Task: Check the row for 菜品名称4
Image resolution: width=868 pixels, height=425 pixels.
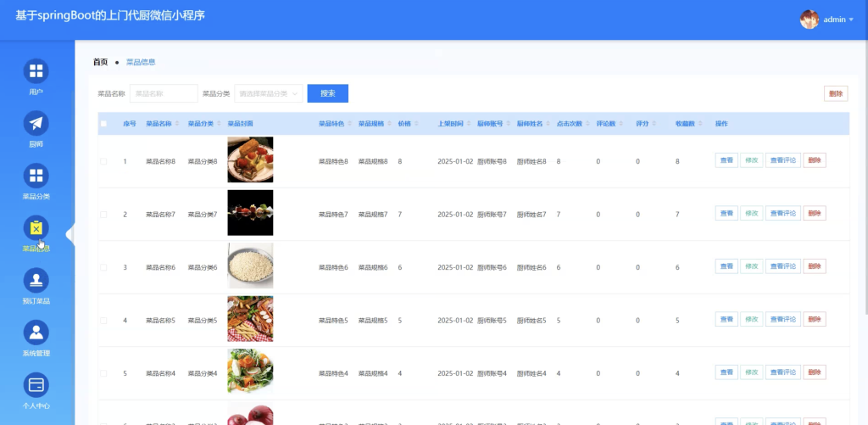Action: pyautogui.click(x=103, y=373)
